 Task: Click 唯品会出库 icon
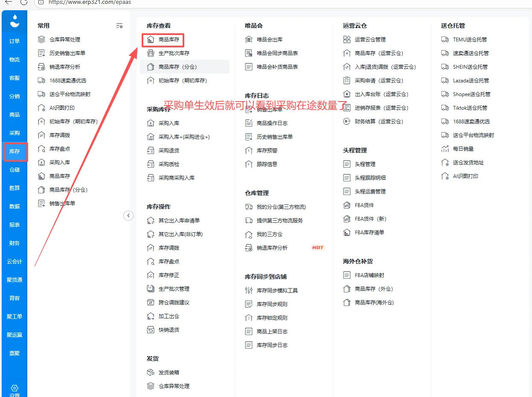pos(249,40)
